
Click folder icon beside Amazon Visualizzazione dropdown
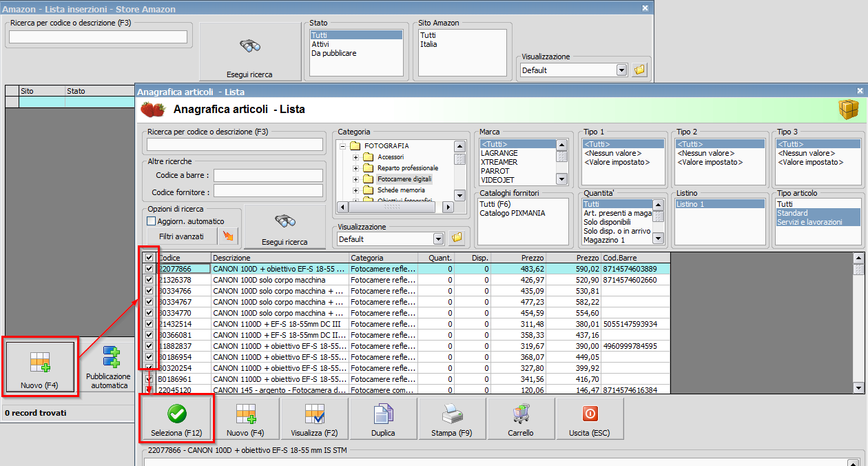point(640,70)
